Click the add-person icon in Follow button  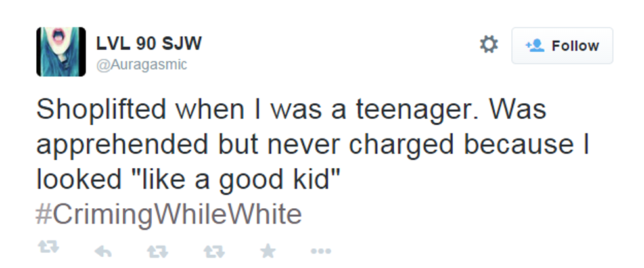click(x=535, y=45)
